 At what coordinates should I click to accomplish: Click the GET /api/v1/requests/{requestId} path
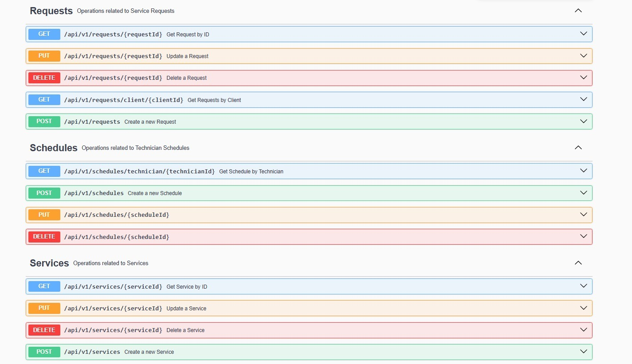(x=113, y=34)
